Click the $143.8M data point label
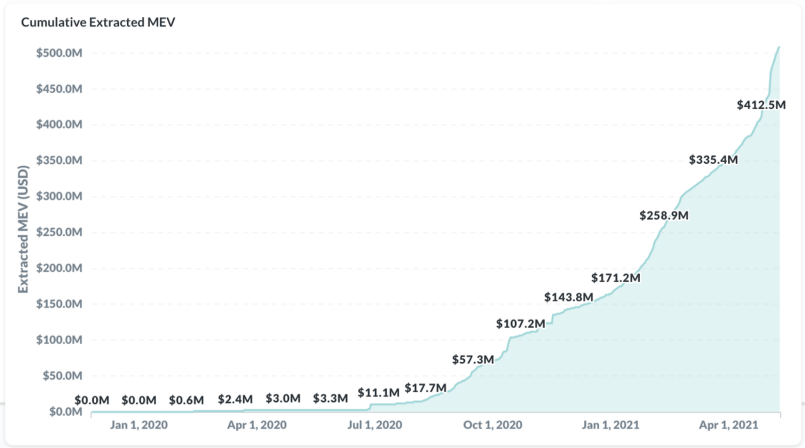 (x=568, y=297)
